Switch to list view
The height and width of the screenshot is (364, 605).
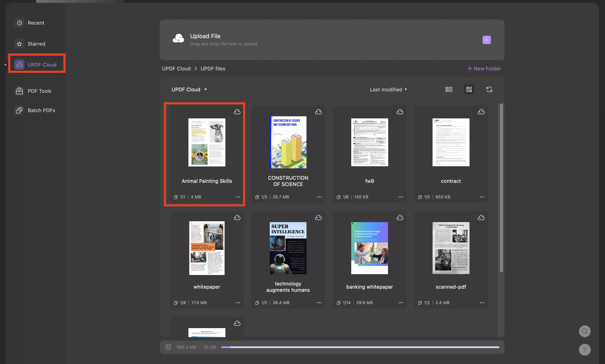[449, 89]
